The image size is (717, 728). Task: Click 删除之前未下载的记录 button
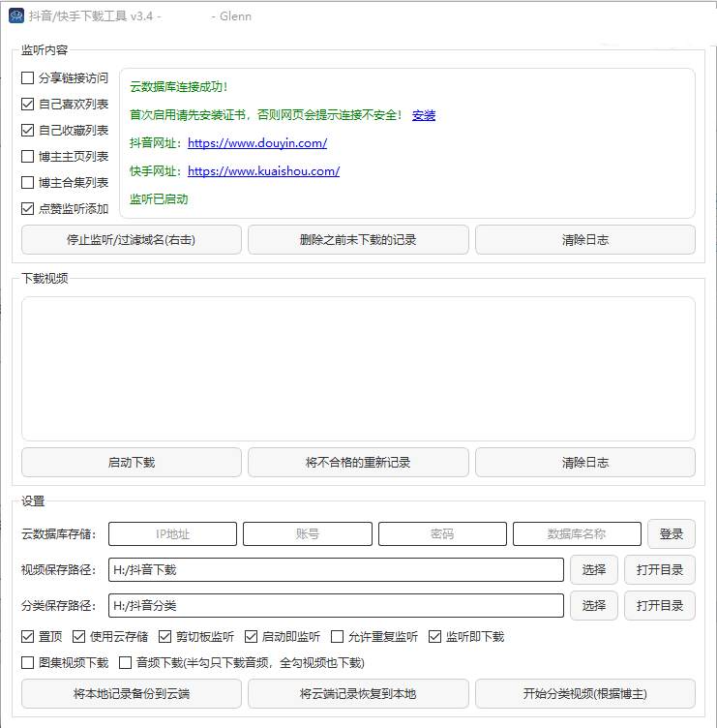(358, 240)
